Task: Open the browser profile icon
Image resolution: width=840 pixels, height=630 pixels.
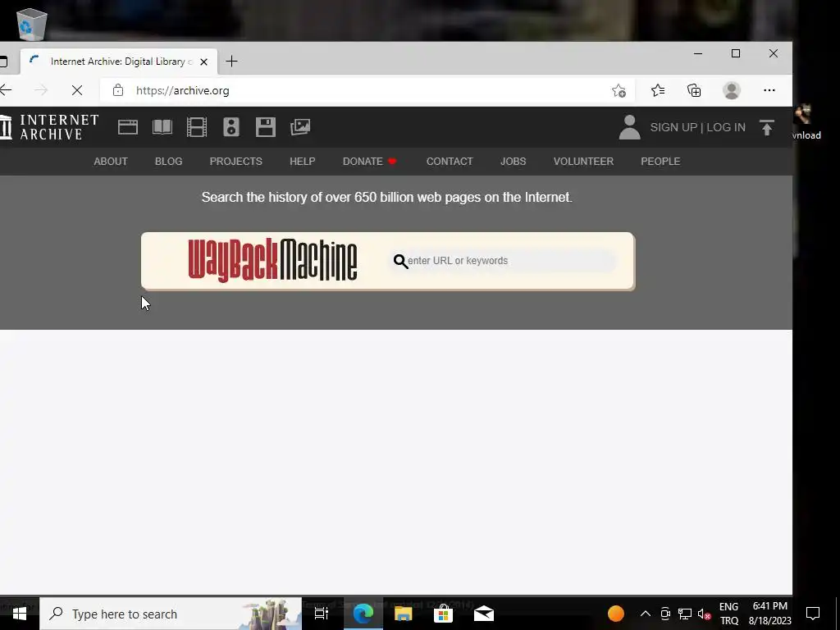Action: tap(731, 90)
